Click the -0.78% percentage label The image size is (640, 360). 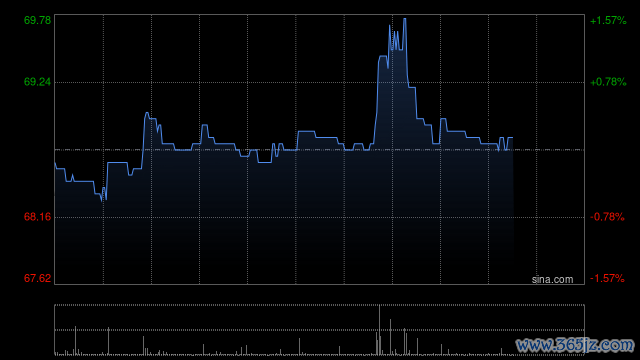pos(607,217)
